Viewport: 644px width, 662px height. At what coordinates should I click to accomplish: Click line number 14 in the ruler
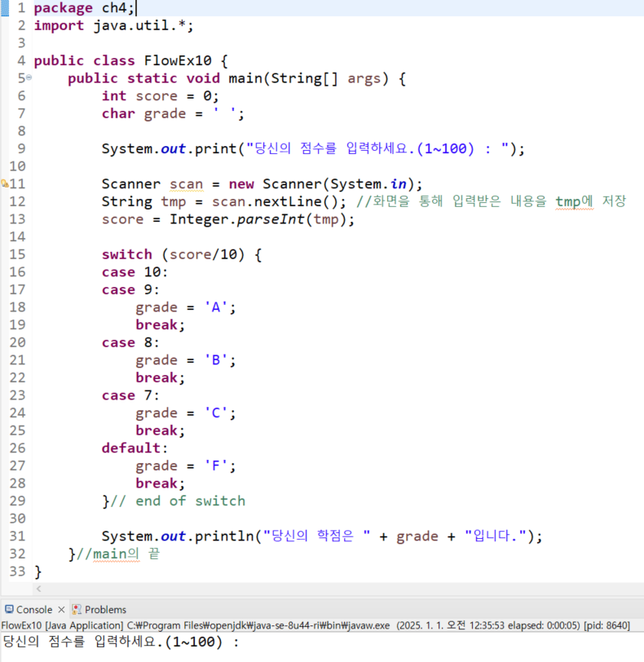pyautogui.click(x=17, y=237)
